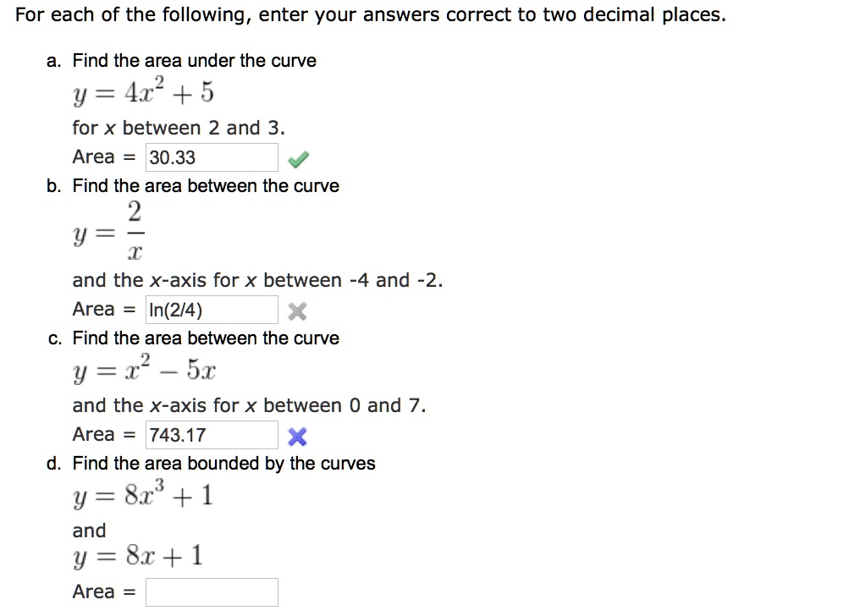The height and width of the screenshot is (616, 860).
Task: Click the feedback mark after the first Area box
Action: [x=297, y=157]
